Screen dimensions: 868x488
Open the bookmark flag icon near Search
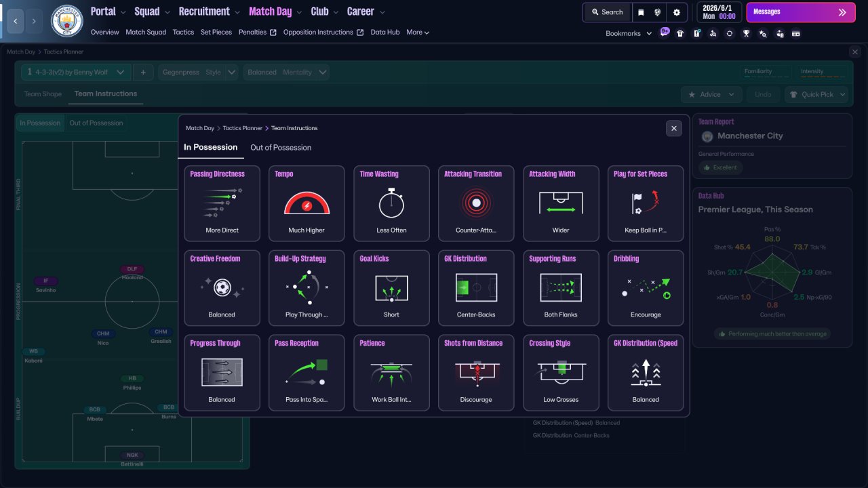click(642, 12)
